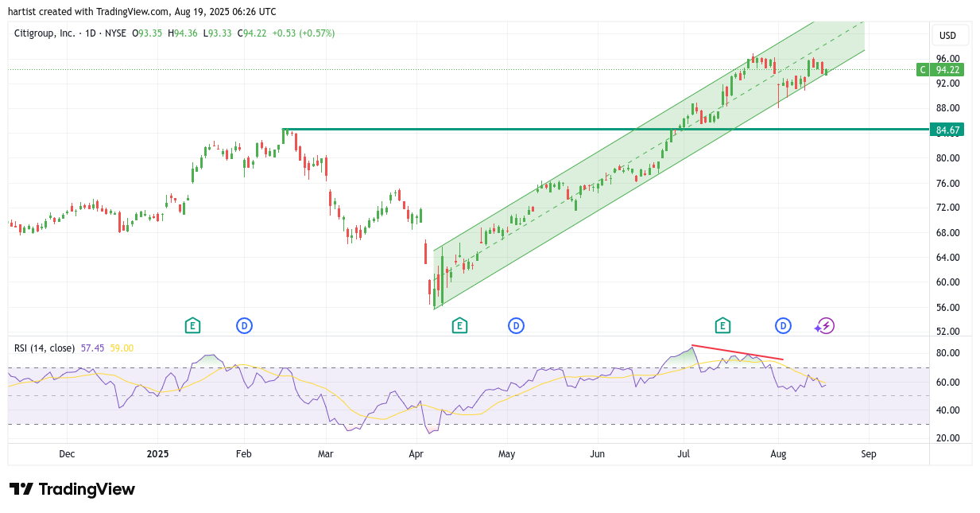
Task: Select the green horizontal resistance line
Action: point(606,129)
